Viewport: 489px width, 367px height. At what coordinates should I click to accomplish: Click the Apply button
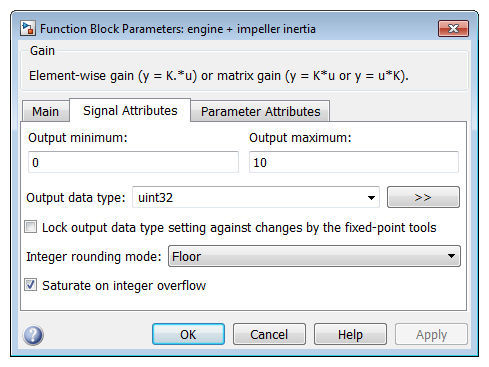(x=431, y=334)
